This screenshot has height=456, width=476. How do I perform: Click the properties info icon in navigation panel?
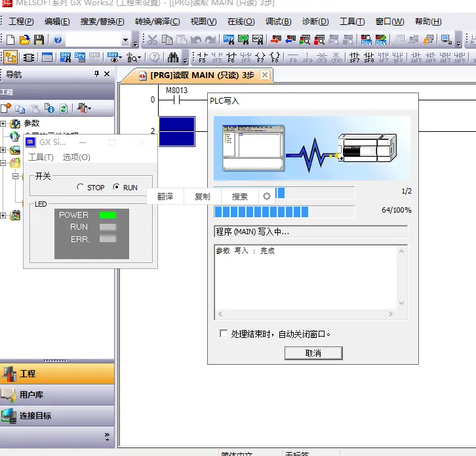pos(49,108)
